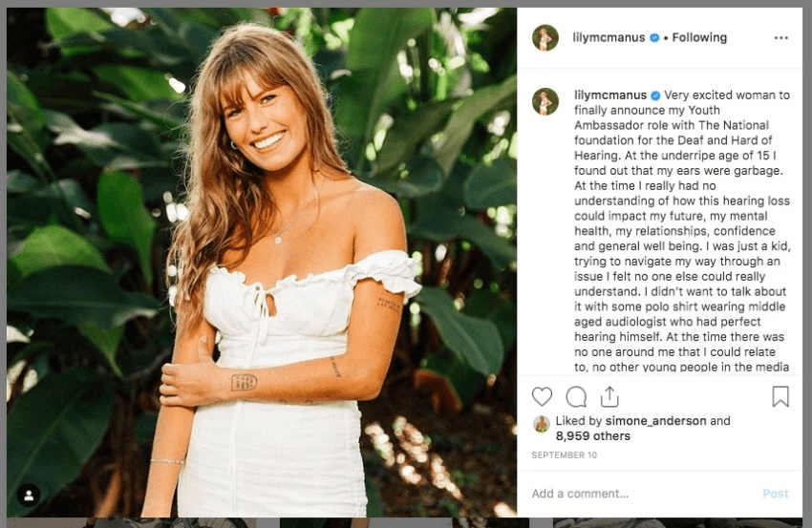Like the post with the heart icon
The image size is (812, 528).
tap(542, 396)
